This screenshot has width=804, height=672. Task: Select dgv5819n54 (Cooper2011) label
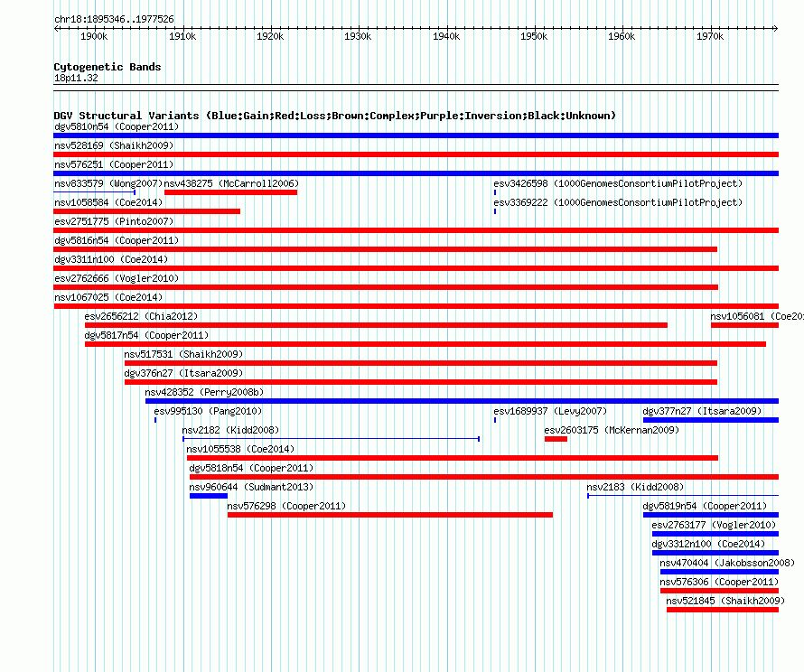(705, 506)
